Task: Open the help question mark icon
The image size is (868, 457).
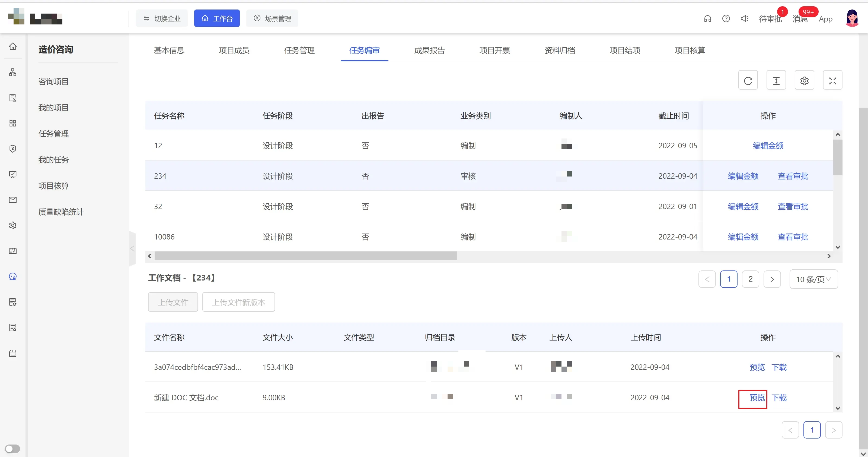Action: 726,18
